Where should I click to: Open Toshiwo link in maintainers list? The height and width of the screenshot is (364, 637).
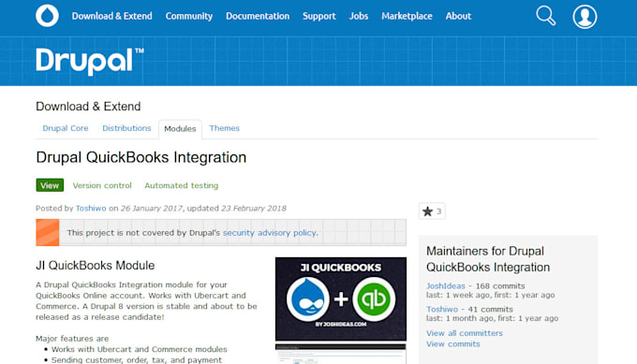(441, 309)
